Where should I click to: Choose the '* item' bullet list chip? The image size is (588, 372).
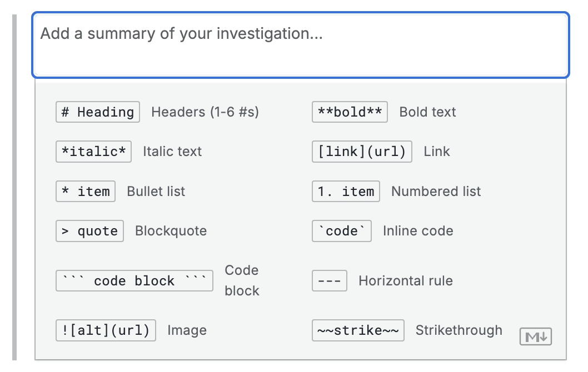[x=86, y=192]
